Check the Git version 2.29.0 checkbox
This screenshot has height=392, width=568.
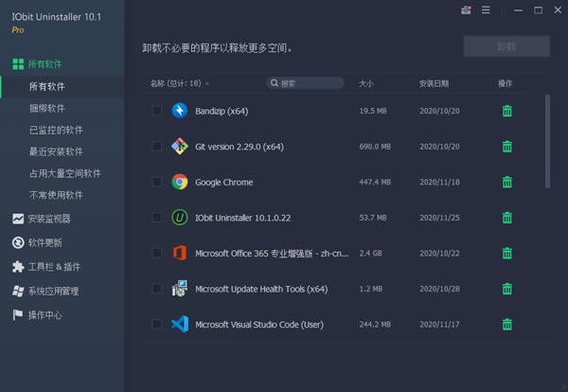[x=156, y=147]
